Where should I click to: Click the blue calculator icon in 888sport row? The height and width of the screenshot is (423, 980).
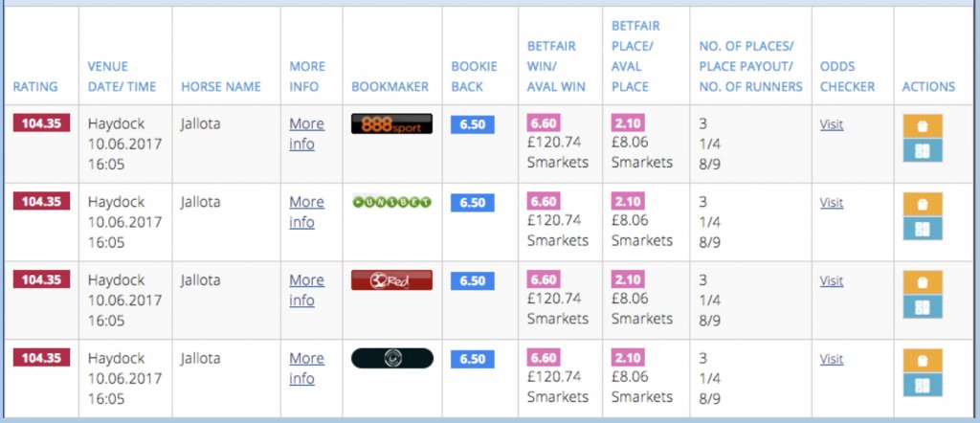pyautogui.click(x=923, y=150)
